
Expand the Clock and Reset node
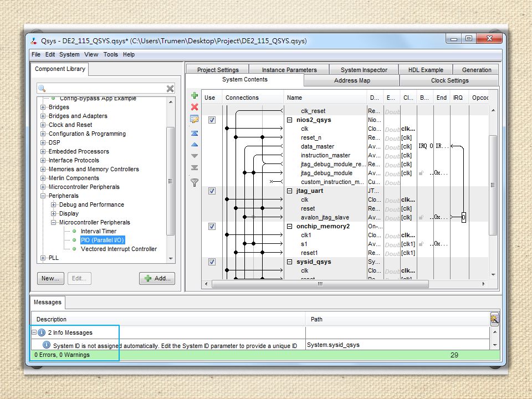point(43,125)
